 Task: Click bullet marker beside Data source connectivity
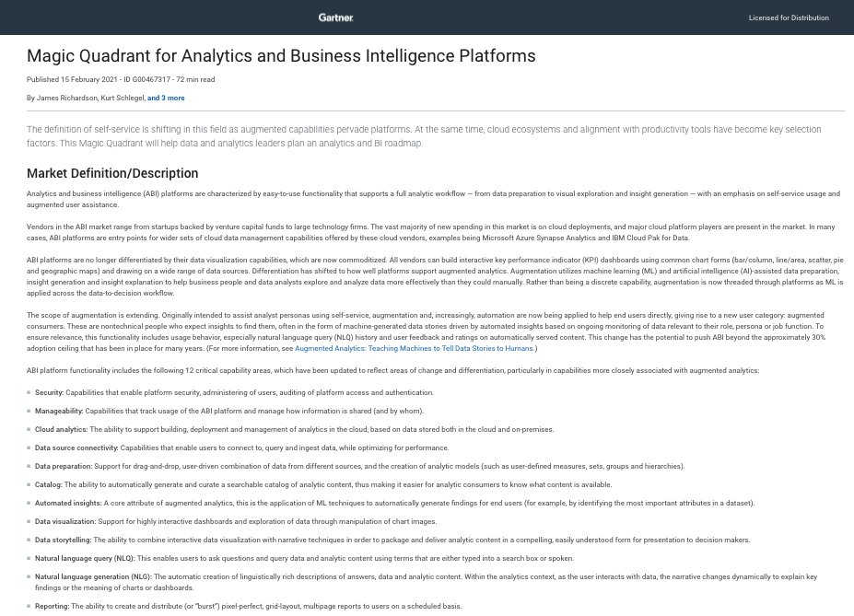click(29, 447)
